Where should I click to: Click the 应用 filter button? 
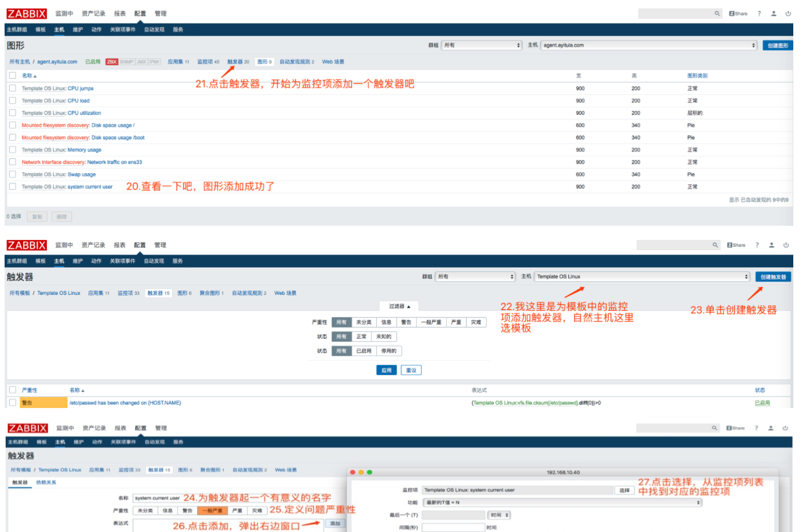387,370
